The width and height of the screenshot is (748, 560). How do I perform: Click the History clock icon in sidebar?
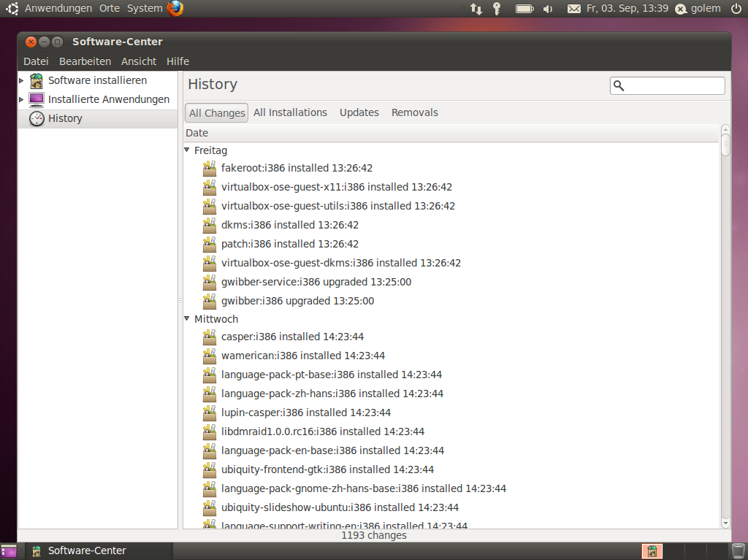click(37, 118)
